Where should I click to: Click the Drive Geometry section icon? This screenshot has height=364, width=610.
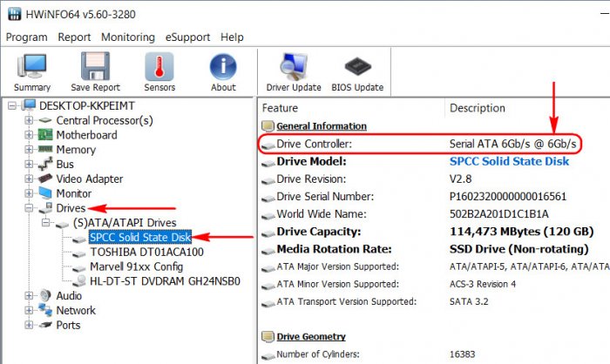(x=268, y=336)
